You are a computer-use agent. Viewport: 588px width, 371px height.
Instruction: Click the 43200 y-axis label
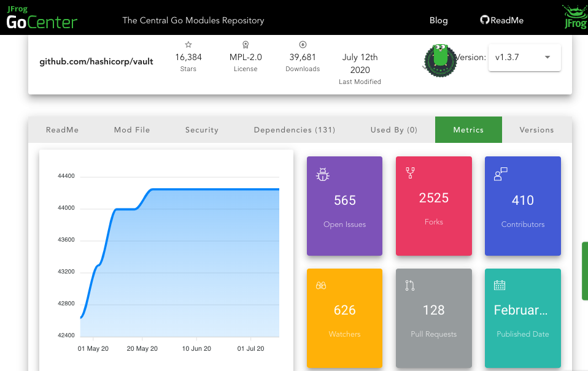point(66,271)
